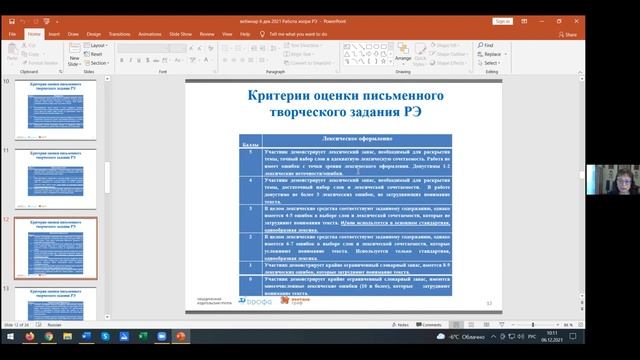Expand the shapes gallery More button
This screenshot has height=360, width=640.
pyautogui.click(x=391, y=62)
